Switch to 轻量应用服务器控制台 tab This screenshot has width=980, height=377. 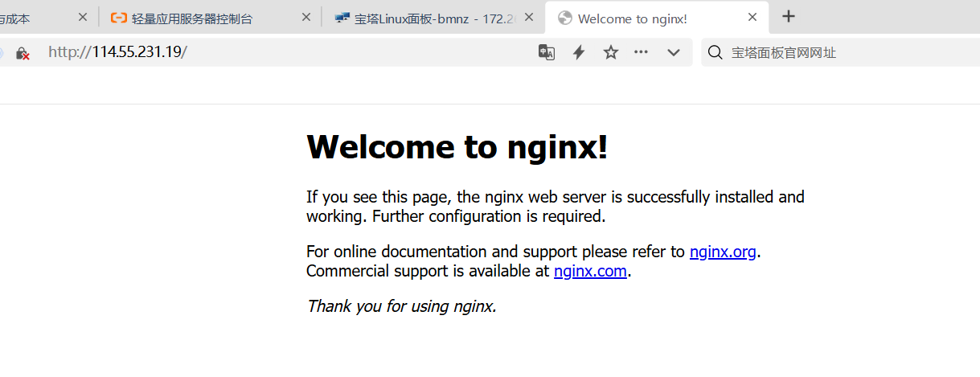click(x=209, y=17)
